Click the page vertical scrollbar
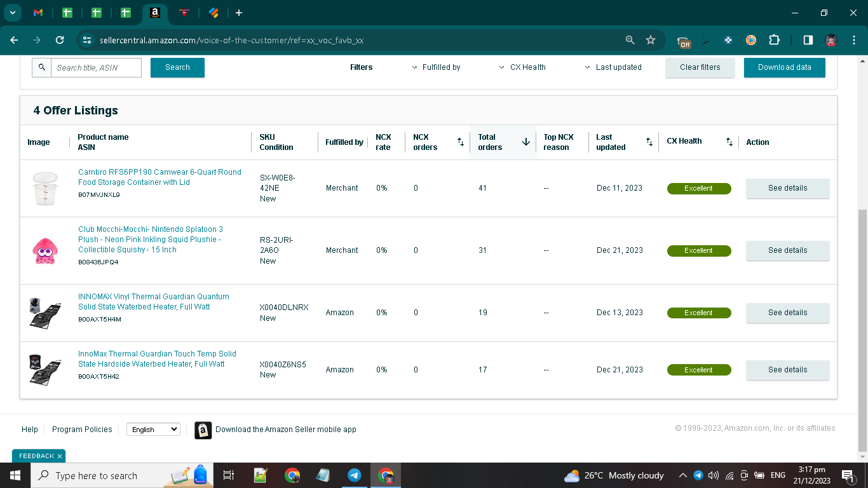 click(x=862, y=330)
